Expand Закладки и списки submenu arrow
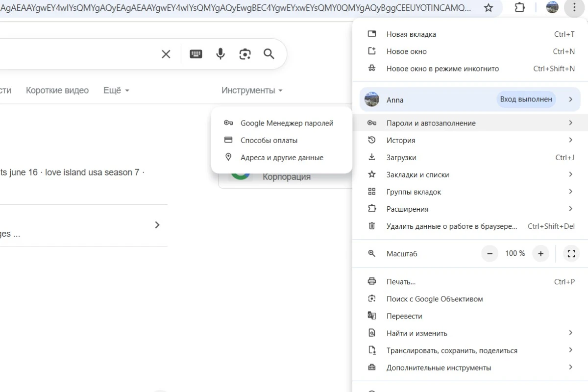The width and height of the screenshot is (588, 392). (570, 174)
